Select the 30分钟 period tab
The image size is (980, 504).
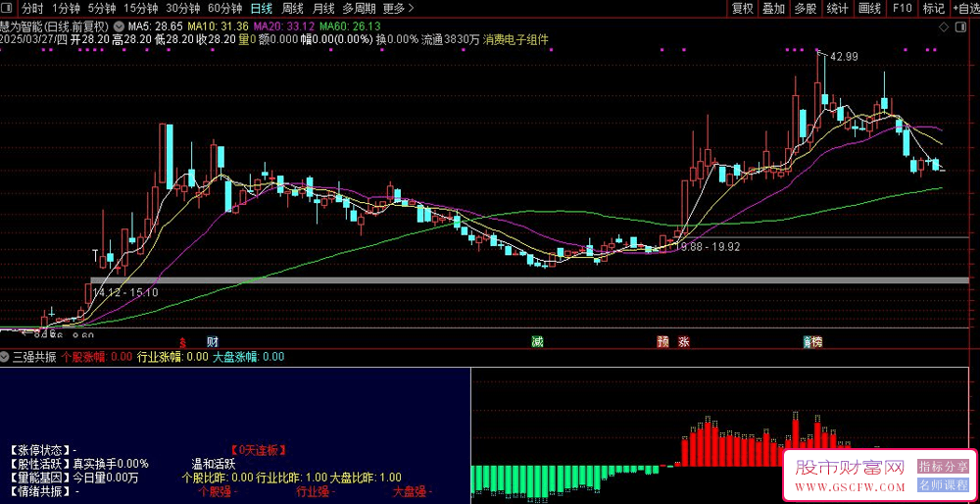(183, 9)
